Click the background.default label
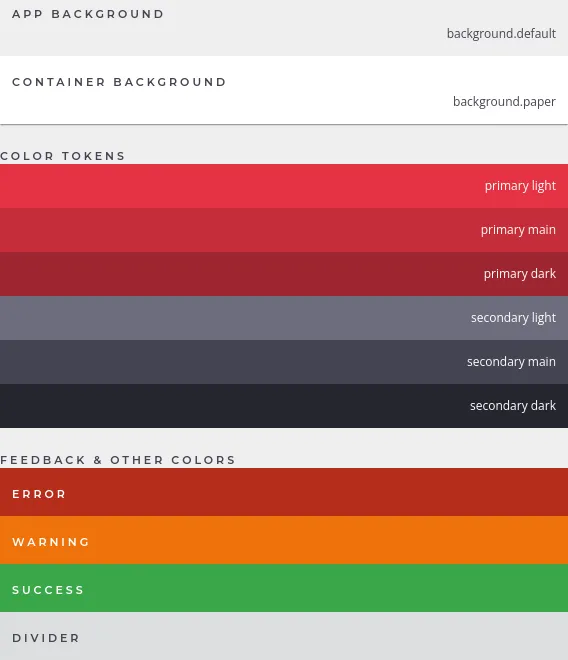This screenshot has width=568, height=660. [501, 34]
